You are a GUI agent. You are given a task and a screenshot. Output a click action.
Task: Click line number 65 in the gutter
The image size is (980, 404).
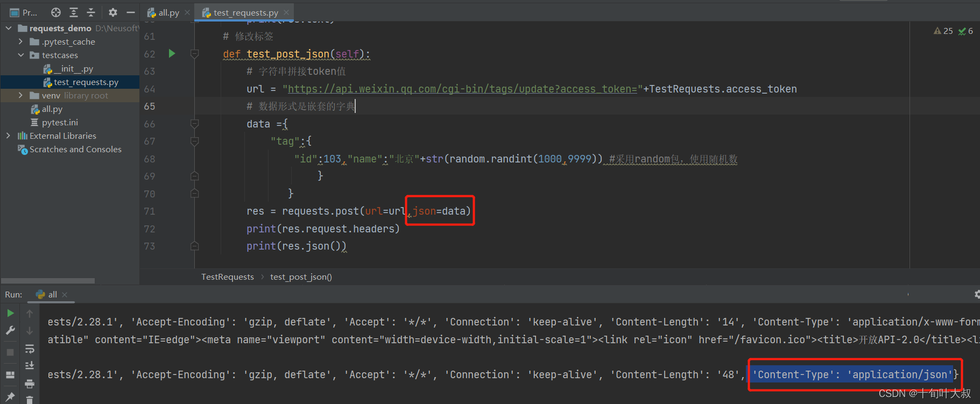[x=149, y=107]
